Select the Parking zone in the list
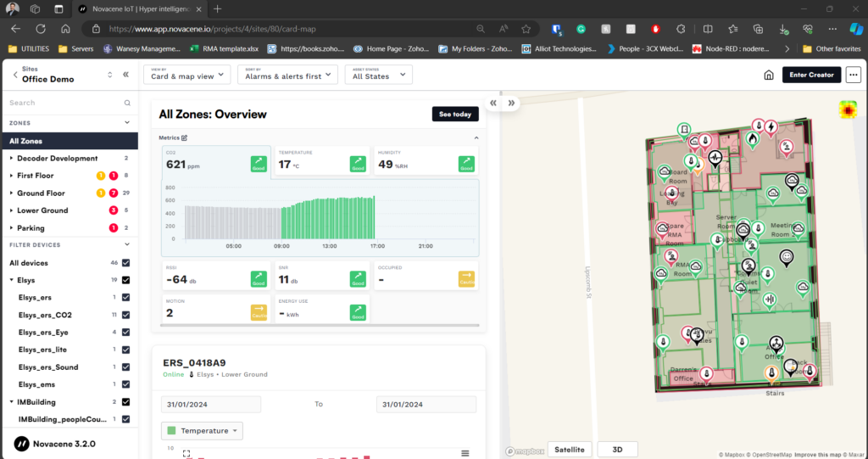Viewport: 868px width, 459px height. pos(31,228)
